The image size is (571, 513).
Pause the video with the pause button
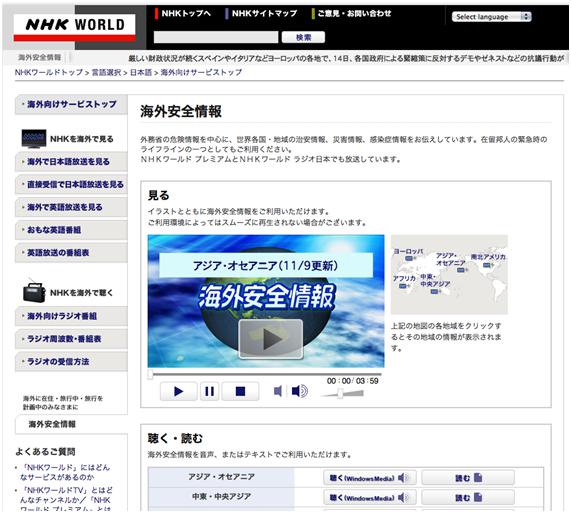tap(209, 391)
